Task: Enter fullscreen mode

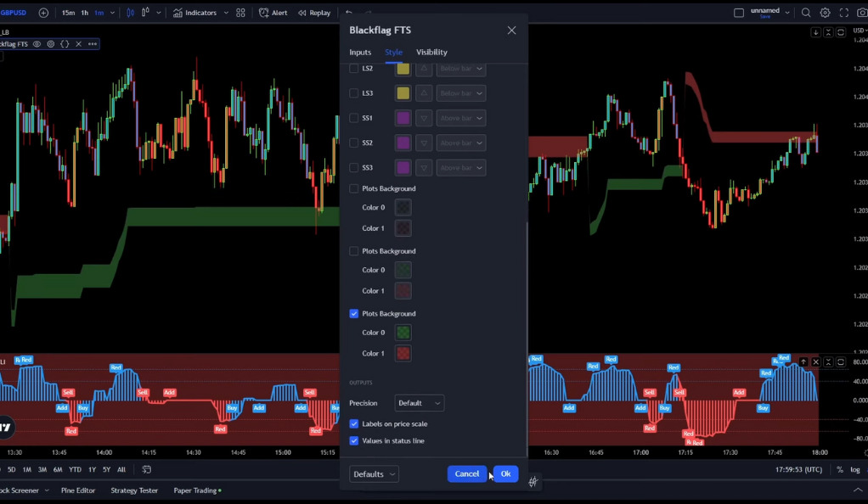Action: click(x=844, y=13)
